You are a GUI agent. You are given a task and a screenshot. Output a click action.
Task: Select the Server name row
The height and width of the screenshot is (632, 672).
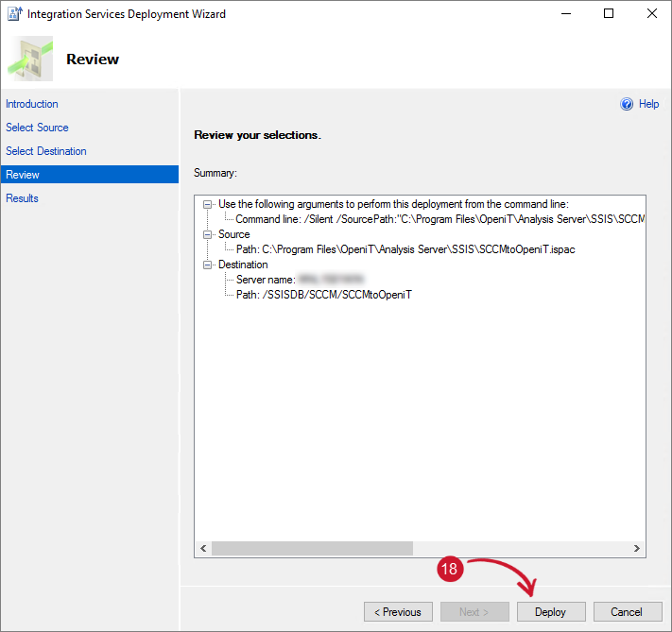[300, 280]
